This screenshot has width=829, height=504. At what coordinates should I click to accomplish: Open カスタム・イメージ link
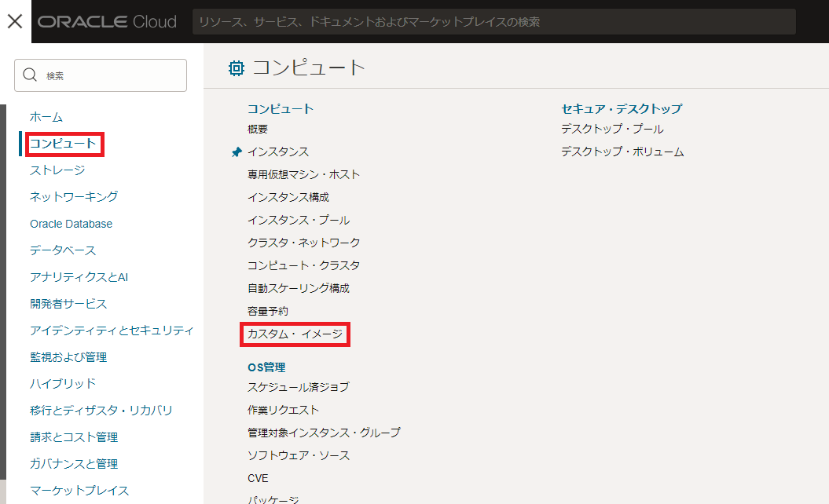(295, 334)
